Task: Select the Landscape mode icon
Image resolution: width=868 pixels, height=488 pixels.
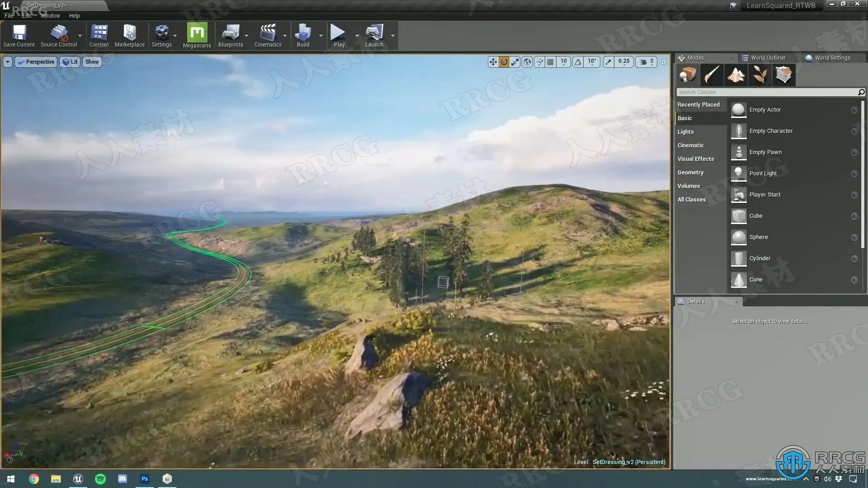Action: pyautogui.click(x=736, y=75)
